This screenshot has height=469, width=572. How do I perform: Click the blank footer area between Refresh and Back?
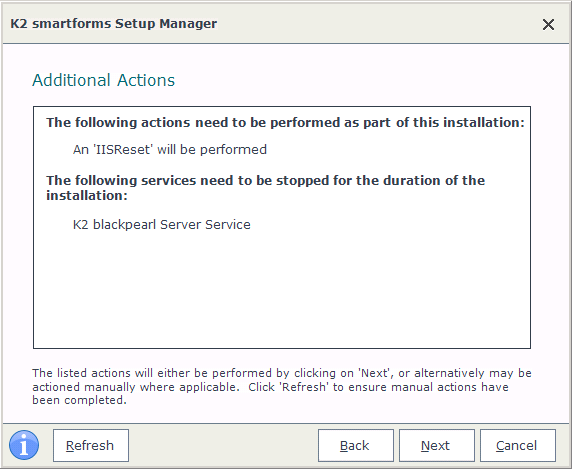(x=223, y=445)
